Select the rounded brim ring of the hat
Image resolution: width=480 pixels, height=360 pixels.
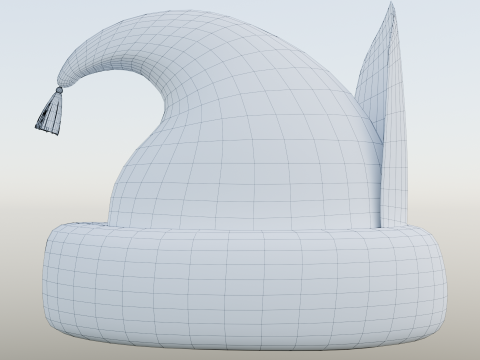[x=245, y=287]
